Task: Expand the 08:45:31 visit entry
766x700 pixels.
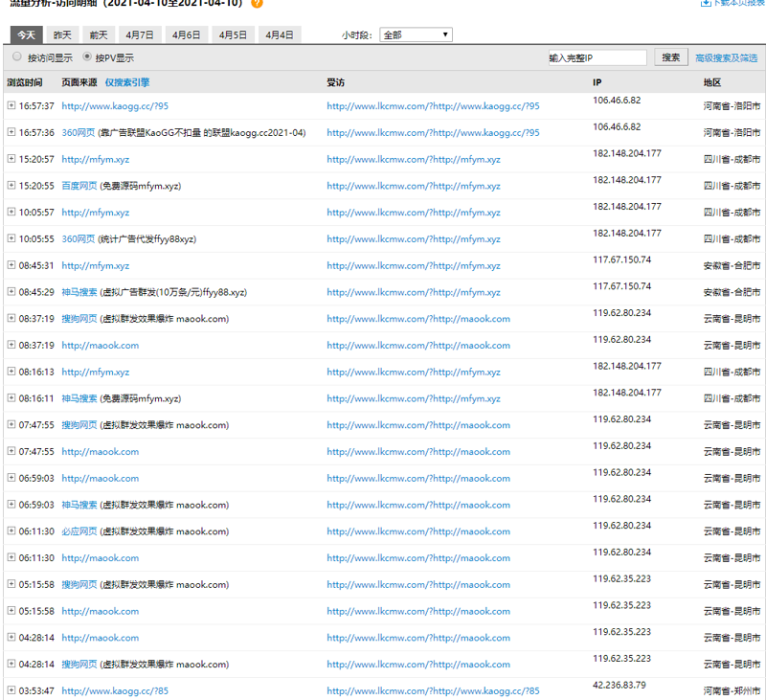Action: click(11, 266)
